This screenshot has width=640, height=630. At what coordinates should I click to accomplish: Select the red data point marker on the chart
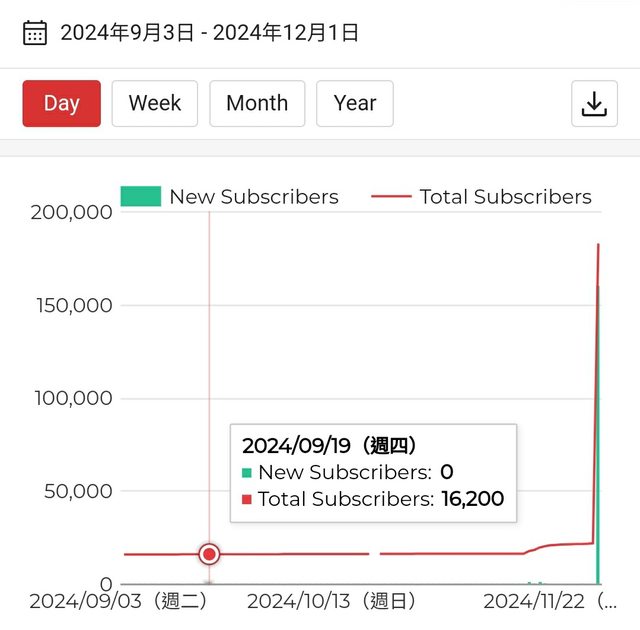tap(209, 554)
